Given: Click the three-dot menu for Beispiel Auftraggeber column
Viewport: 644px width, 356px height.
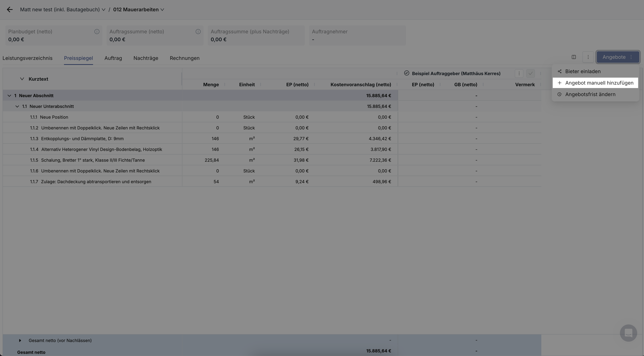Looking at the screenshot, I should pos(519,73).
